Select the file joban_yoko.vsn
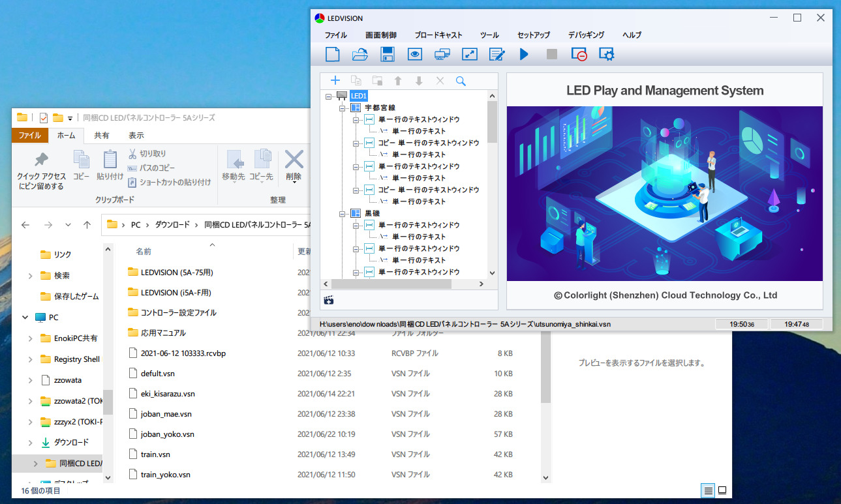 tap(168, 434)
